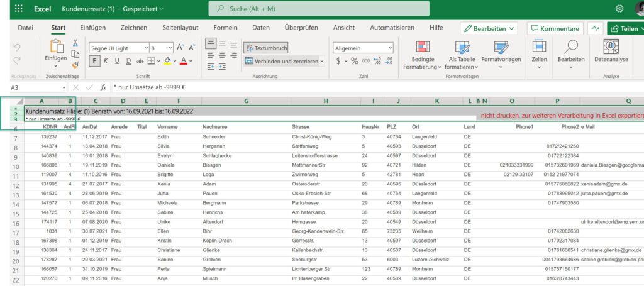Expand Verbinden und zentrieren dropdown arrow

tap(323, 61)
